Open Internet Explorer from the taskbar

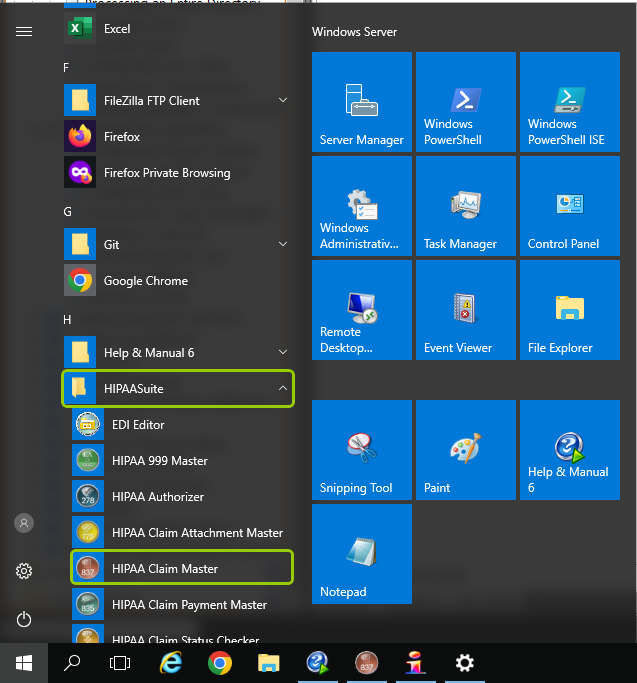(171, 663)
